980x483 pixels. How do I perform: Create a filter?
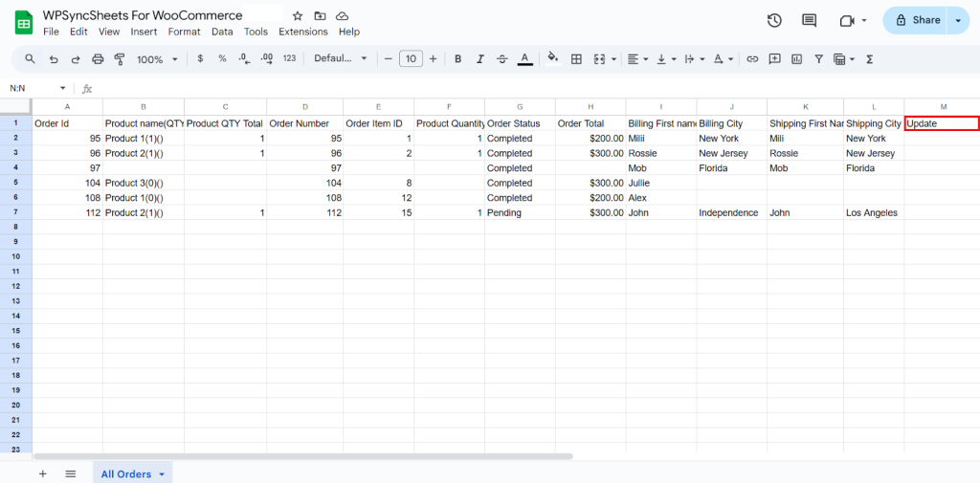click(818, 58)
